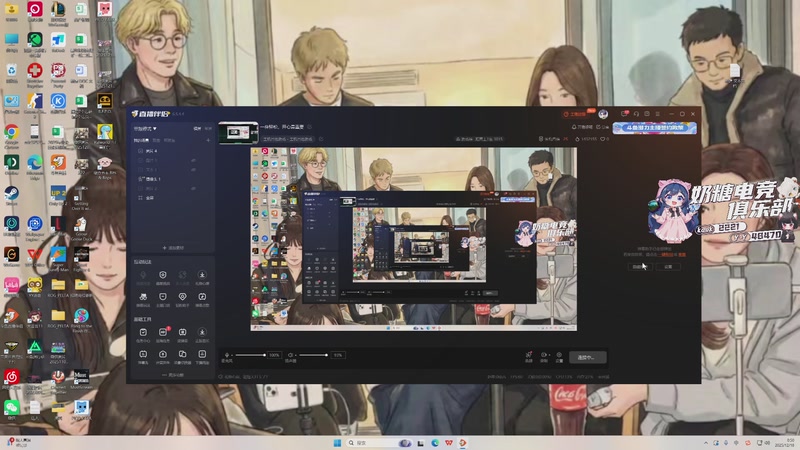Click the speaker volume percentage field

[338, 355]
